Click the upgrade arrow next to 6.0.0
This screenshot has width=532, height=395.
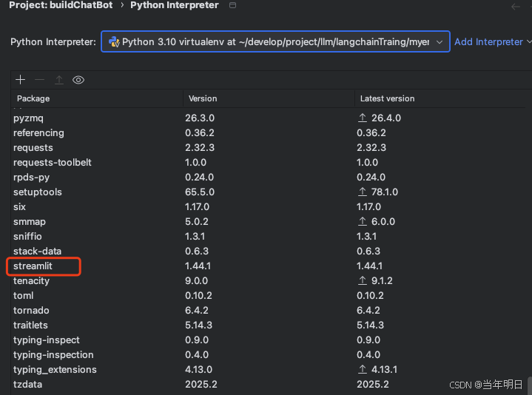click(363, 221)
